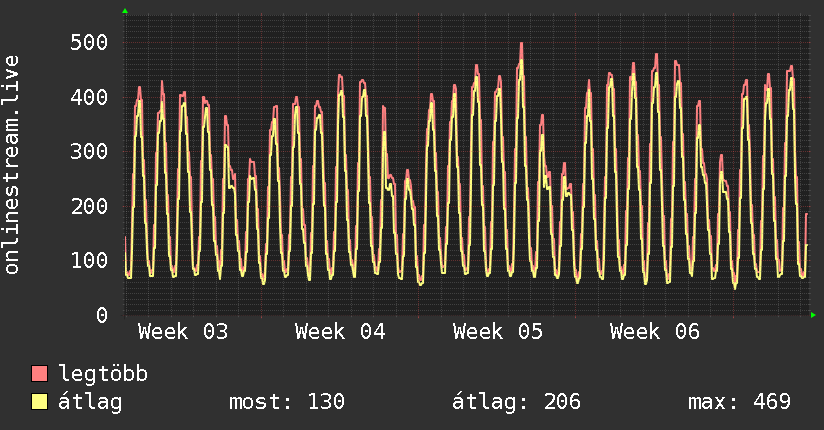Click the green arrow at x-axis right end

[x=814, y=315]
